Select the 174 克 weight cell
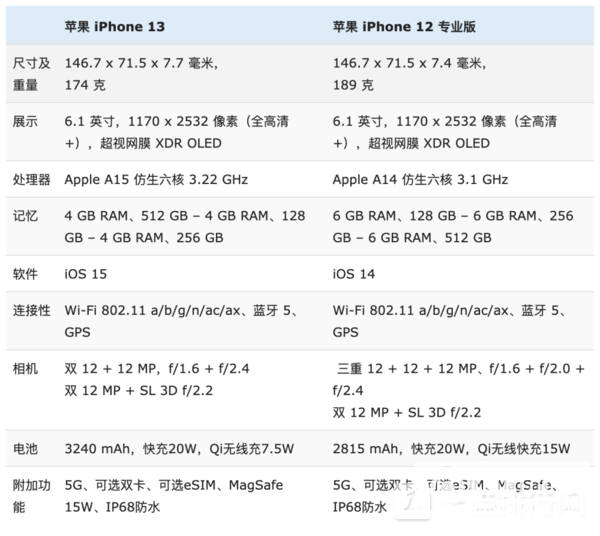600x536 pixels. click(87, 84)
